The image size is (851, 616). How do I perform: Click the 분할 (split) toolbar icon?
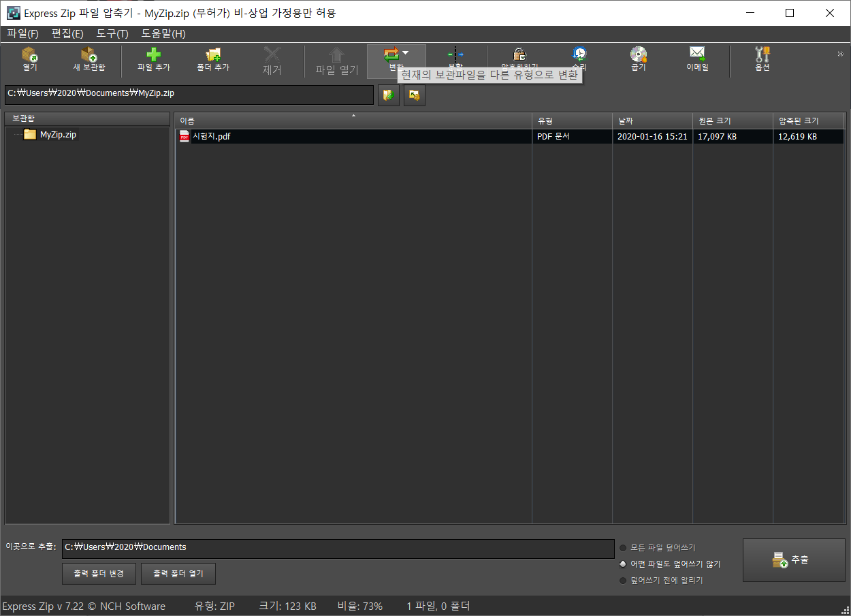(x=455, y=54)
